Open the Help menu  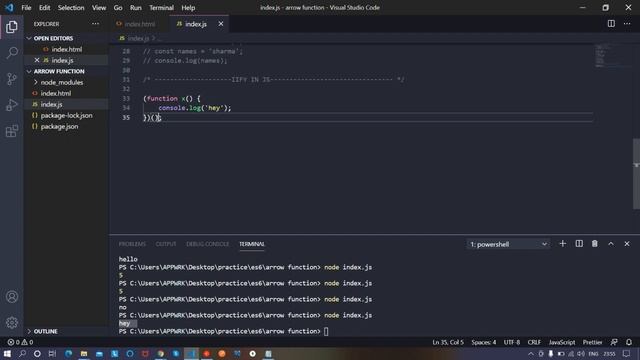click(188, 7)
